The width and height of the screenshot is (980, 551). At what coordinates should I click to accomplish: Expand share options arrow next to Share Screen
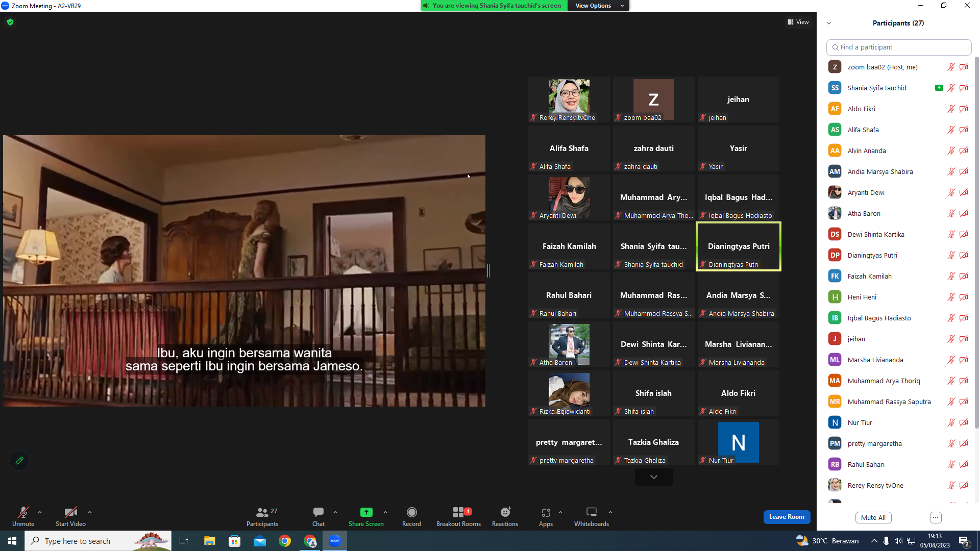tap(385, 512)
